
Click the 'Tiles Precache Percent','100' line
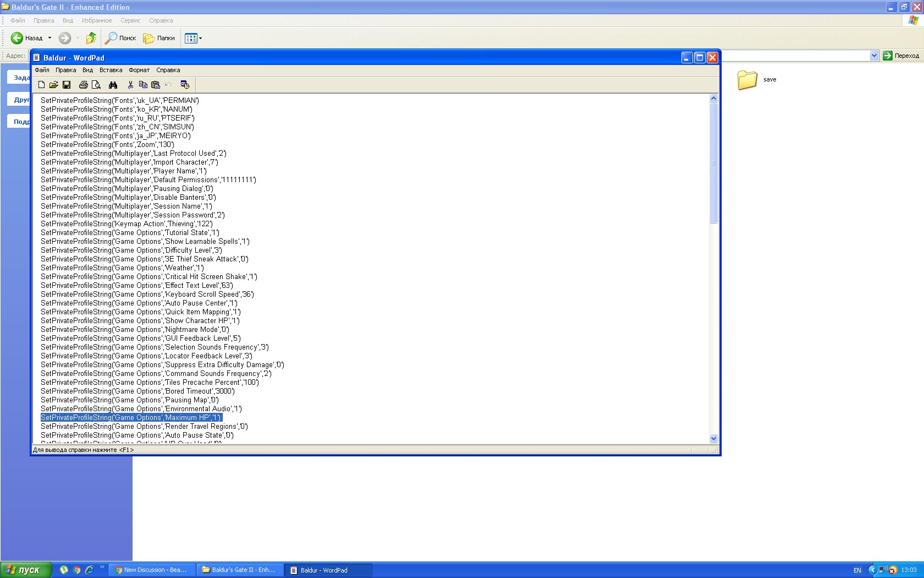150,382
